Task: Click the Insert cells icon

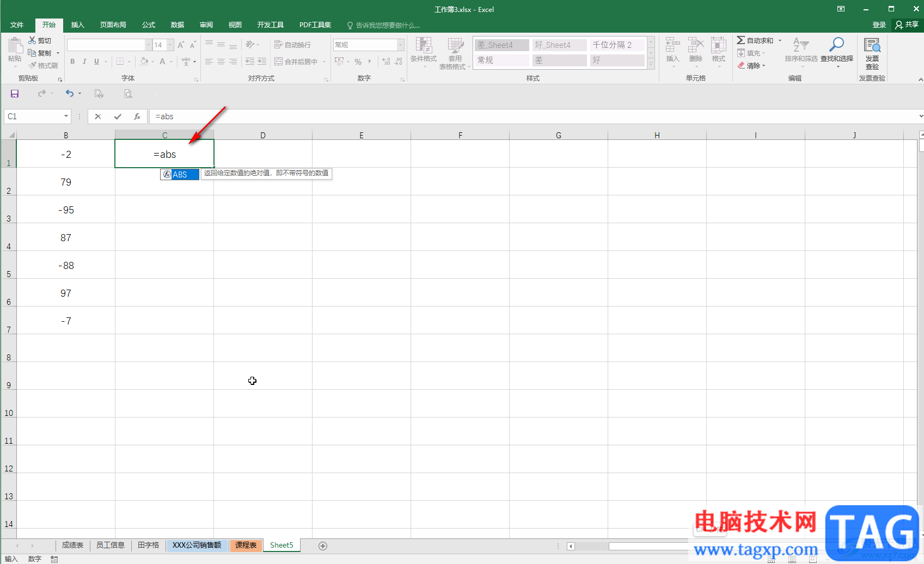Action: click(x=673, y=45)
